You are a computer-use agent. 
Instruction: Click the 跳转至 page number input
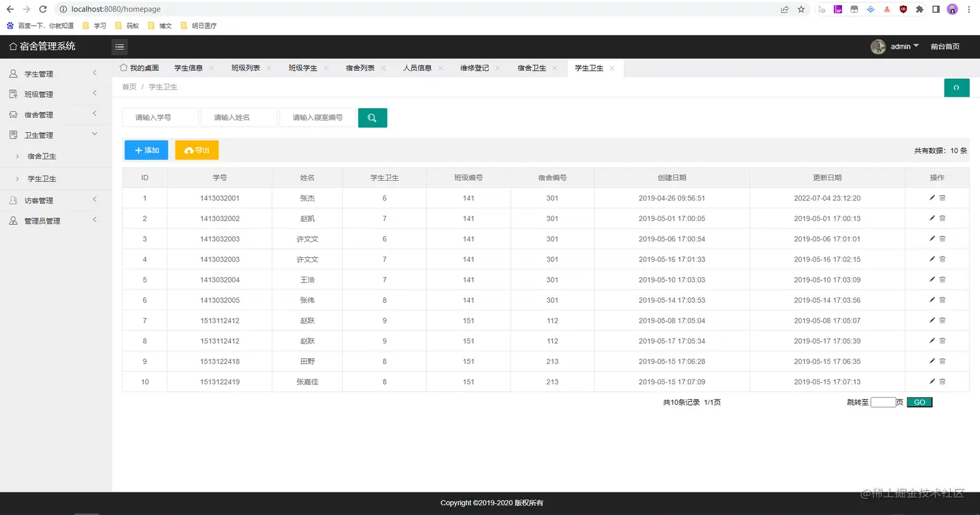click(x=883, y=402)
